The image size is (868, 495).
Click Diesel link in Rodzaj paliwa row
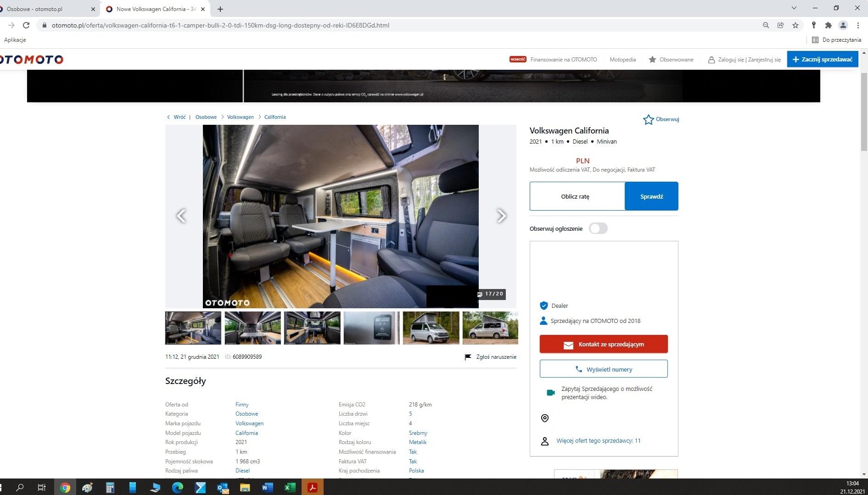242,471
